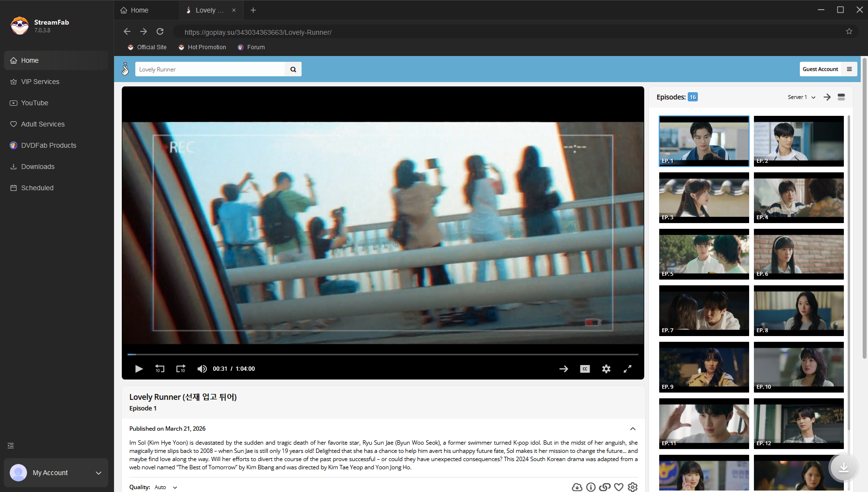Screen dimensions: 868x492
Task: Seek on the video progress bar
Action: [383, 354]
